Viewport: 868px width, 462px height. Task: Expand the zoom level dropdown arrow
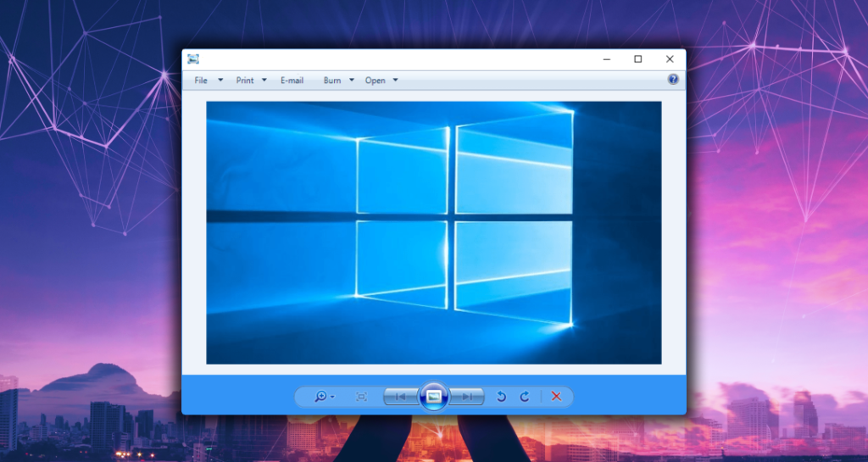tap(332, 398)
